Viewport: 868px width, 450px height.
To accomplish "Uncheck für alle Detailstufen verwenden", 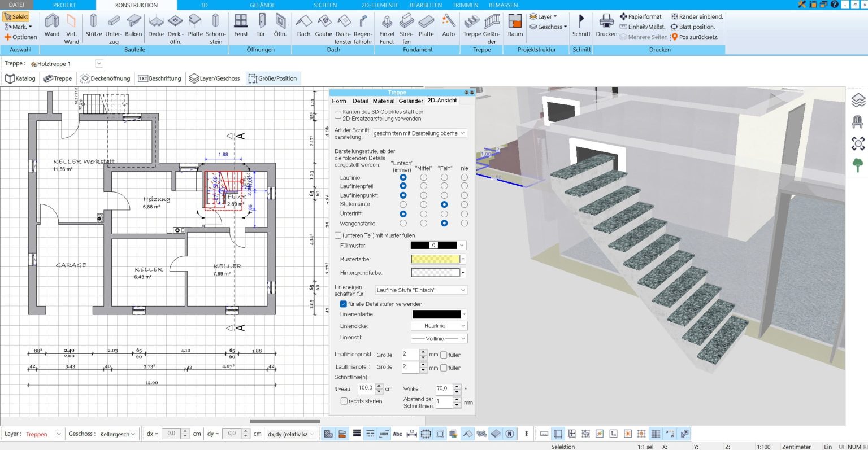I will (344, 304).
